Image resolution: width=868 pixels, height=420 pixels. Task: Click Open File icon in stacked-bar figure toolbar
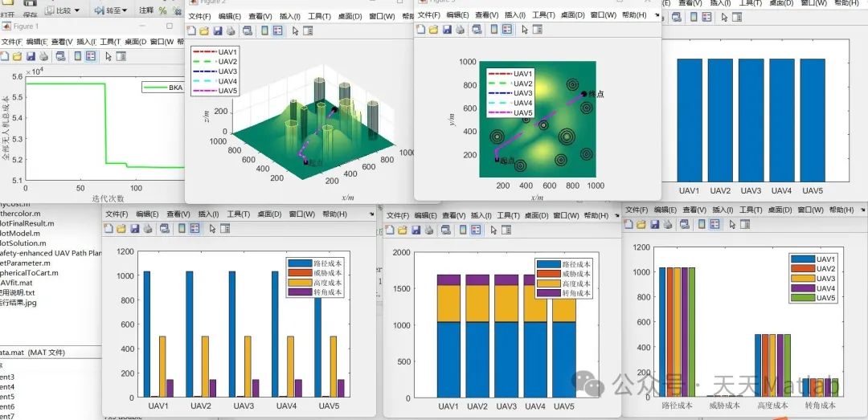click(x=403, y=230)
